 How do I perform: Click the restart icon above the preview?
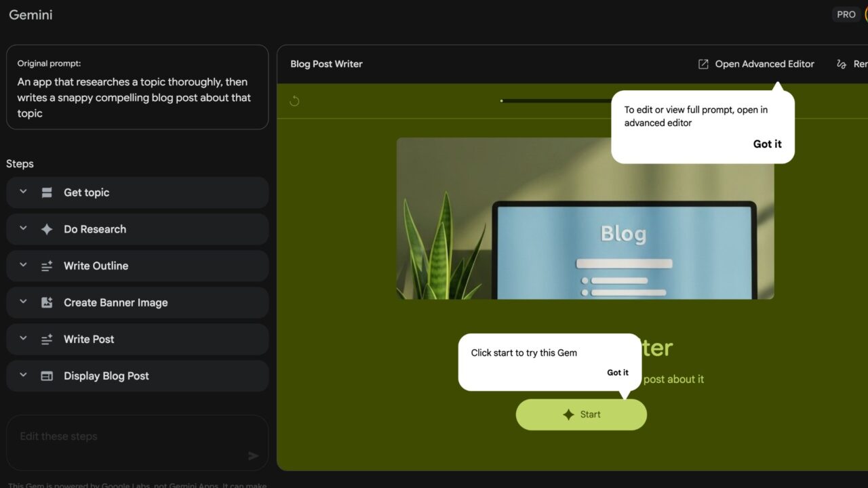[294, 100]
